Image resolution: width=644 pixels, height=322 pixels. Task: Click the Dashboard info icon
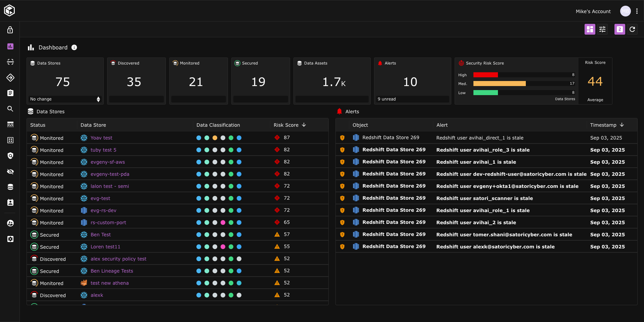(x=74, y=48)
